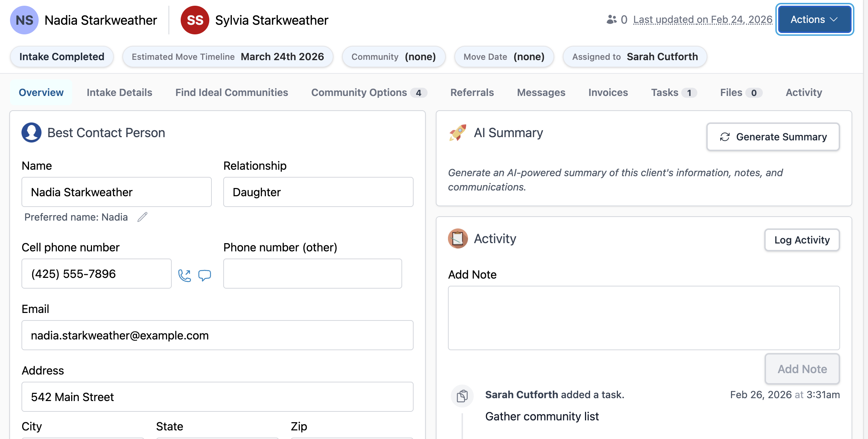Focus the Email input field
Viewport: 868px width, 439px height.
tap(217, 335)
